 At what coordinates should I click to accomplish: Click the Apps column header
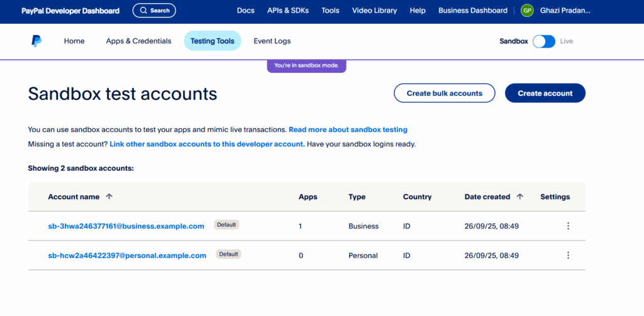point(308,197)
